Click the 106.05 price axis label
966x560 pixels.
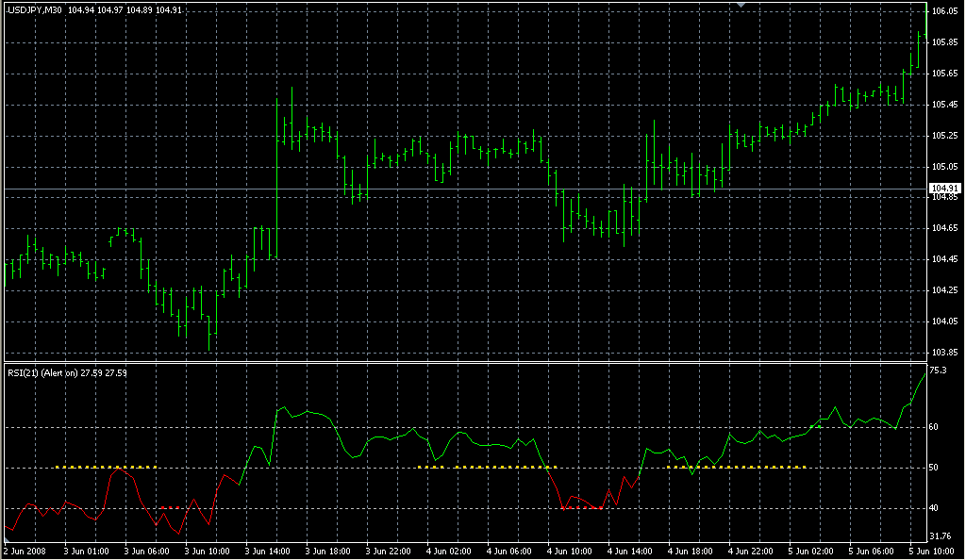(x=943, y=11)
